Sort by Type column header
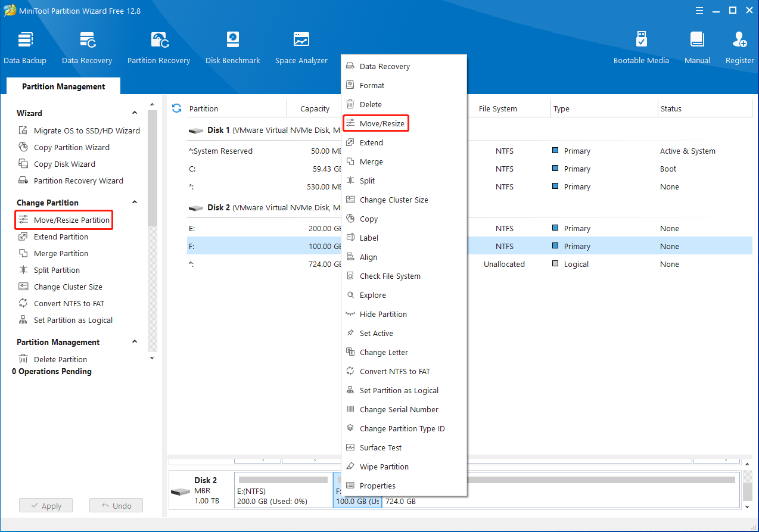Screen dimensions: 759x532 pos(561,108)
